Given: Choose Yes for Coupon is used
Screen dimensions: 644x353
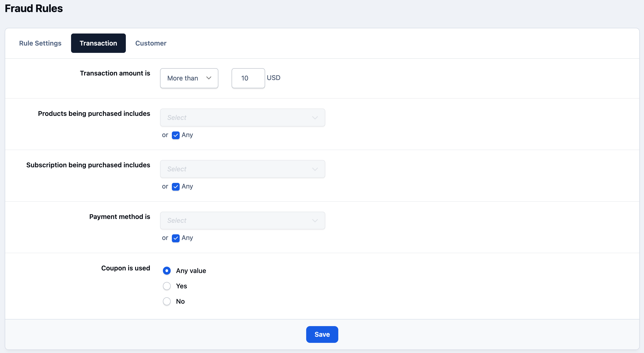Looking at the screenshot, I should (167, 286).
